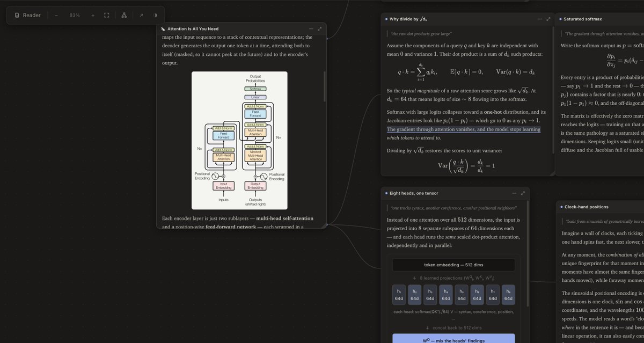Collapse the Attention Is All You Need card
The image size is (644, 343).
coord(311,29)
